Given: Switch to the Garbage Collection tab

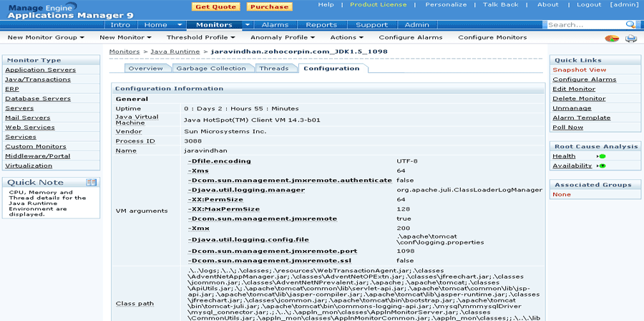Looking at the screenshot, I should coord(211,68).
